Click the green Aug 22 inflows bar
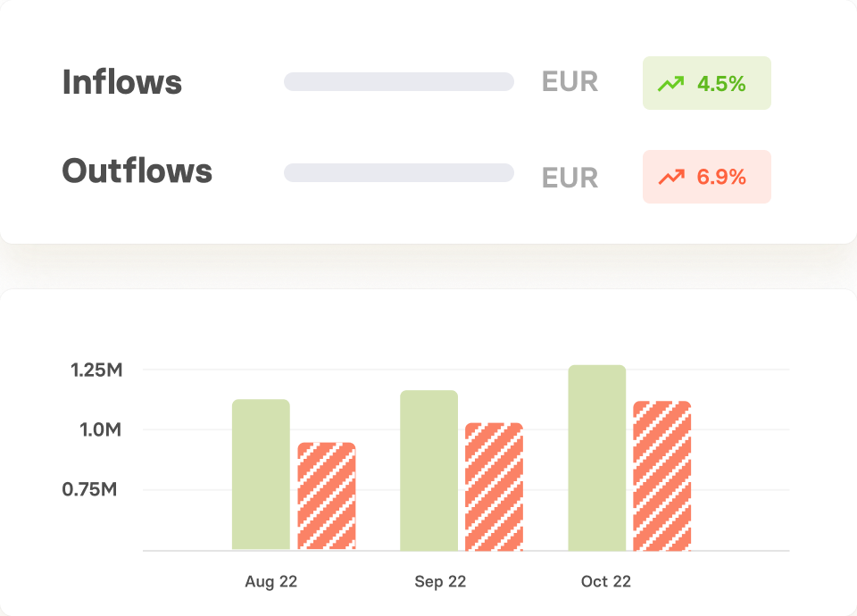Screen dimensions: 857x616 click(261, 474)
